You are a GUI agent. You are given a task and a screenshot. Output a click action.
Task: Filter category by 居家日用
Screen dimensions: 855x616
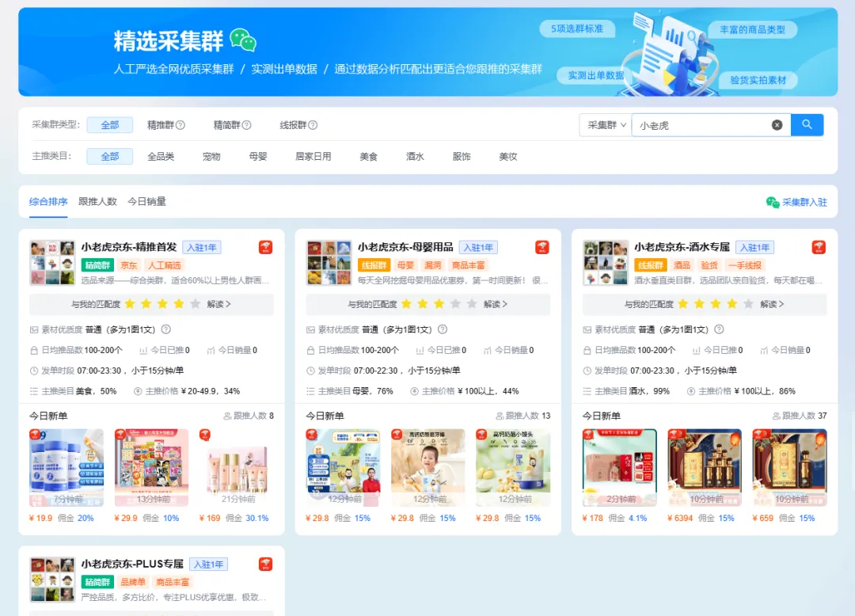tap(313, 157)
